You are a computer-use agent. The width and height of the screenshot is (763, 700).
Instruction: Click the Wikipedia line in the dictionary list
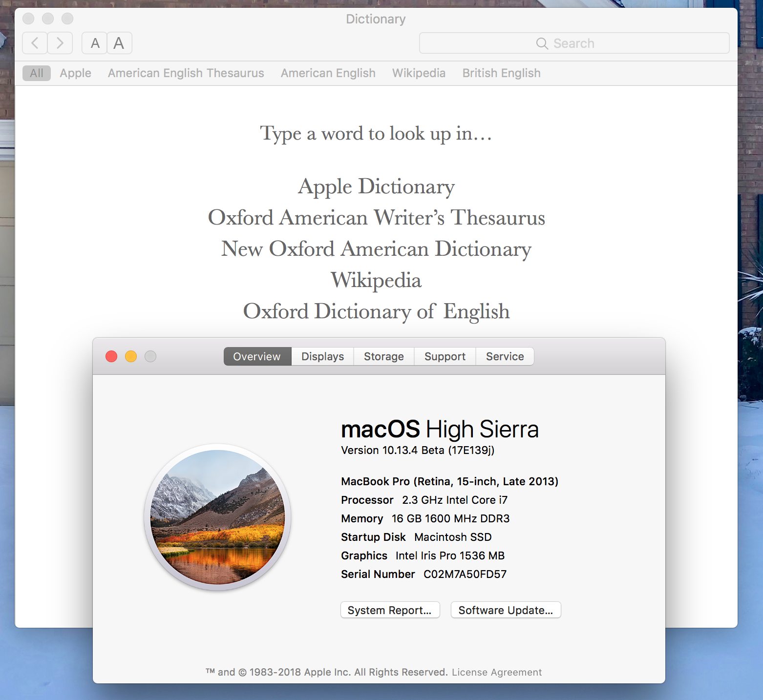tap(377, 280)
